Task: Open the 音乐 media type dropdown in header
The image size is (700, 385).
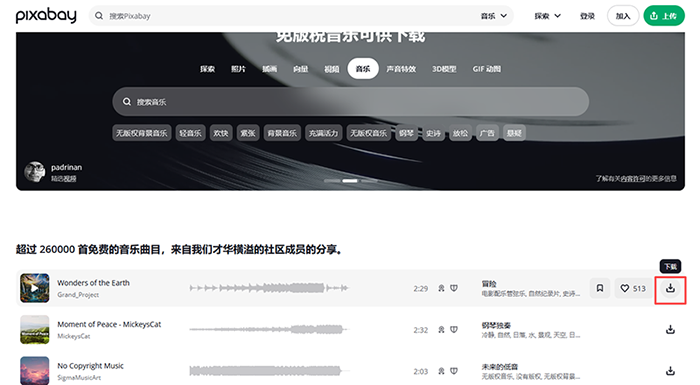Action: coord(494,16)
